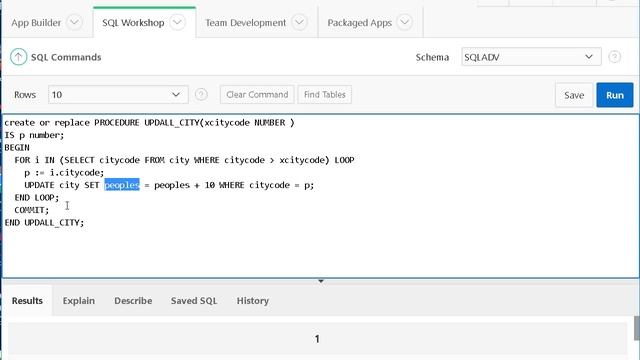640x360 pixels.
Task: Click the Clear Command button
Action: 257,95
